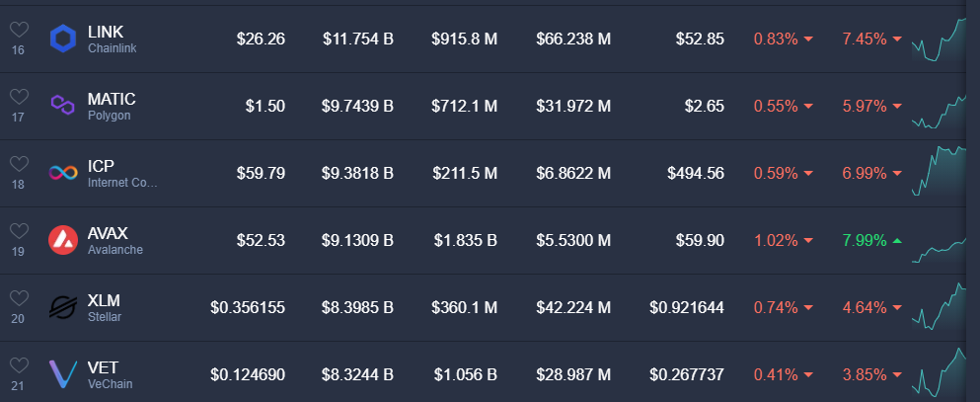Toggle the heart for MATIC row

[x=20, y=97]
